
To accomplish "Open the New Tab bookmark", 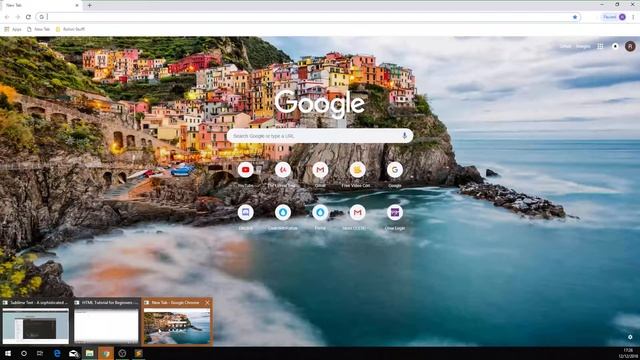I will 38,29.
